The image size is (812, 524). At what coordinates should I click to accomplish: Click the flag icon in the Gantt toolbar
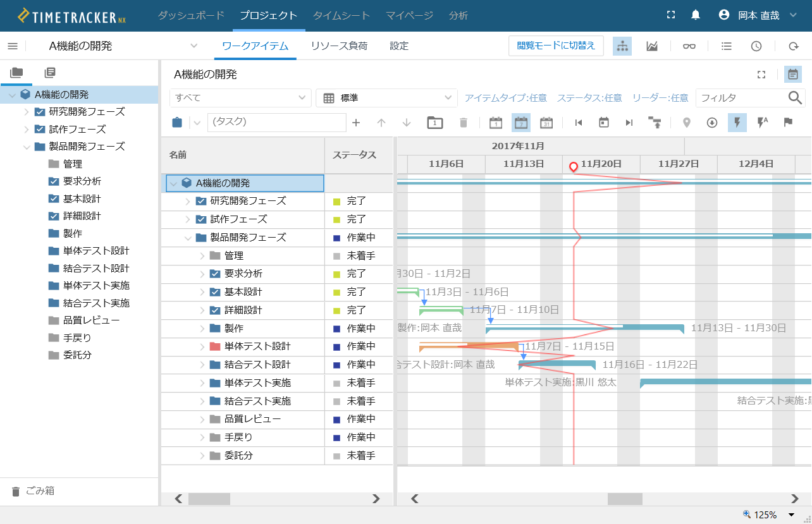(788, 123)
